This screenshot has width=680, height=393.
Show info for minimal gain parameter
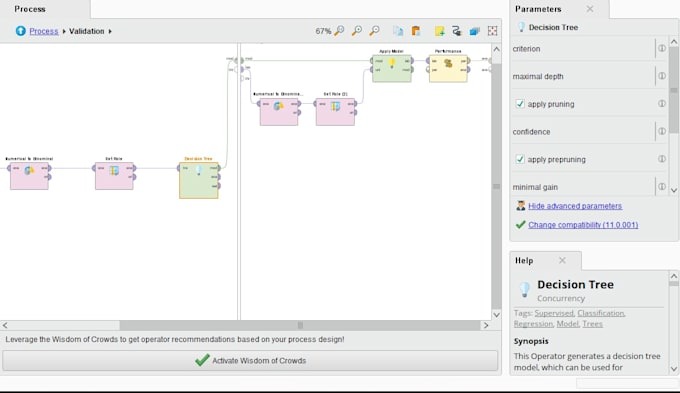(661, 187)
